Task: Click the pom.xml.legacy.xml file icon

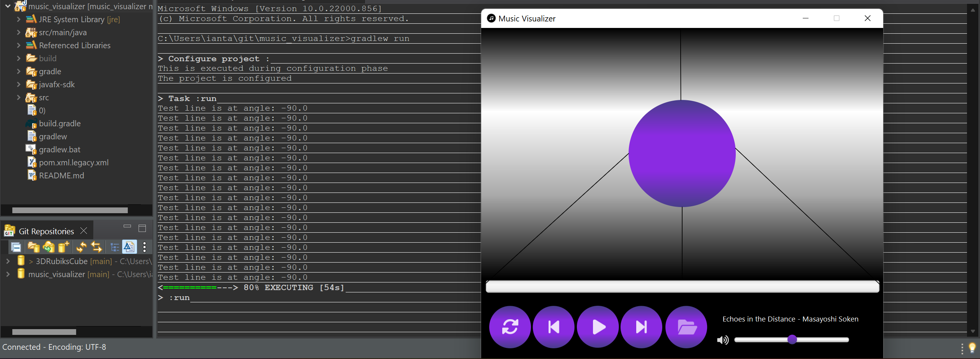Action: pyautogui.click(x=32, y=162)
